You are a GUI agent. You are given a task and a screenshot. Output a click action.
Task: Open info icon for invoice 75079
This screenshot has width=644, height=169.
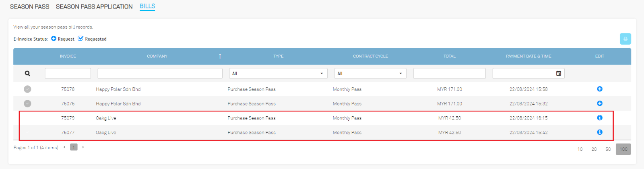point(599,118)
